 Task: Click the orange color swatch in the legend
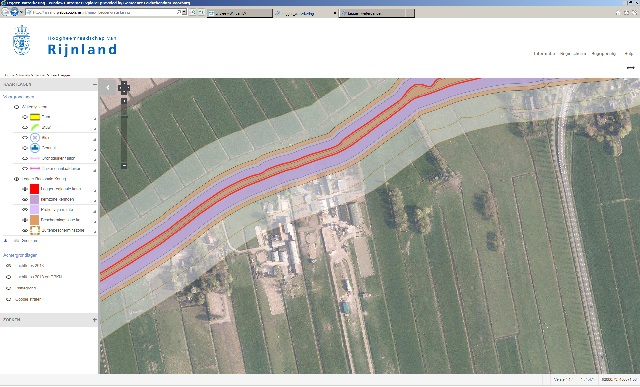tap(35, 220)
